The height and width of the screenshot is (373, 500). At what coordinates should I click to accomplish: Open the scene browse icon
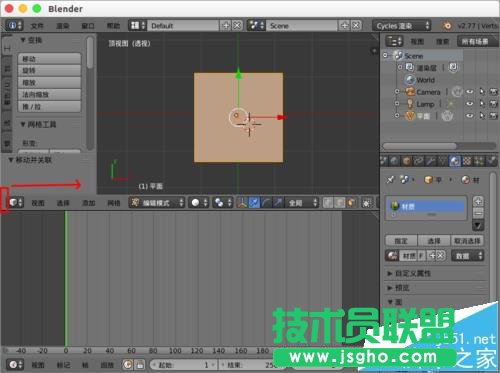(x=256, y=25)
